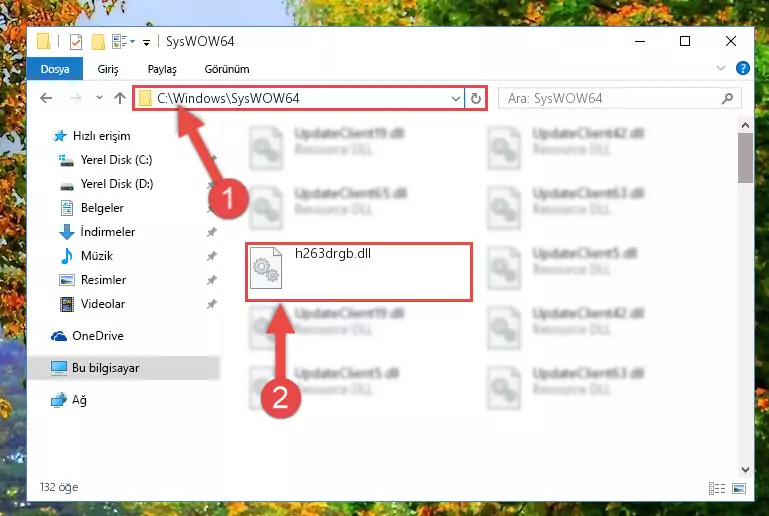Select the h263drgb.dll file

pyautogui.click(x=359, y=272)
